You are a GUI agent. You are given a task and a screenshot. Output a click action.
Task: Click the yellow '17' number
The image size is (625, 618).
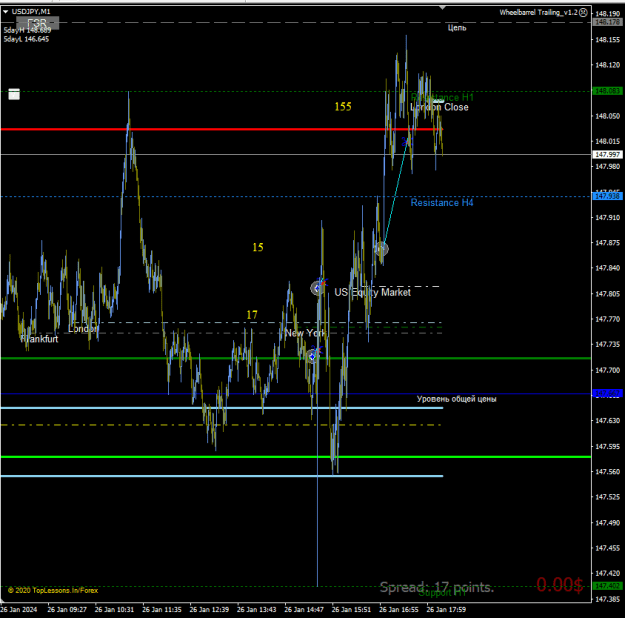click(252, 315)
